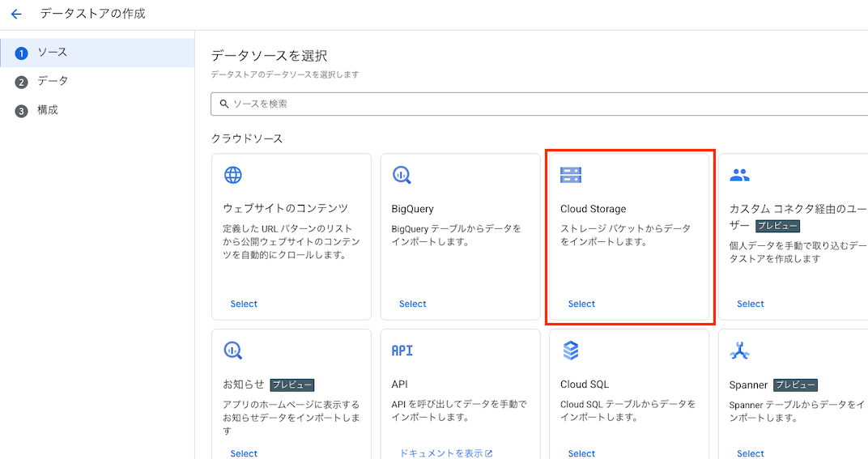Click the データストアのデータソースを選択します subtitle

pyautogui.click(x=284, y=74)
